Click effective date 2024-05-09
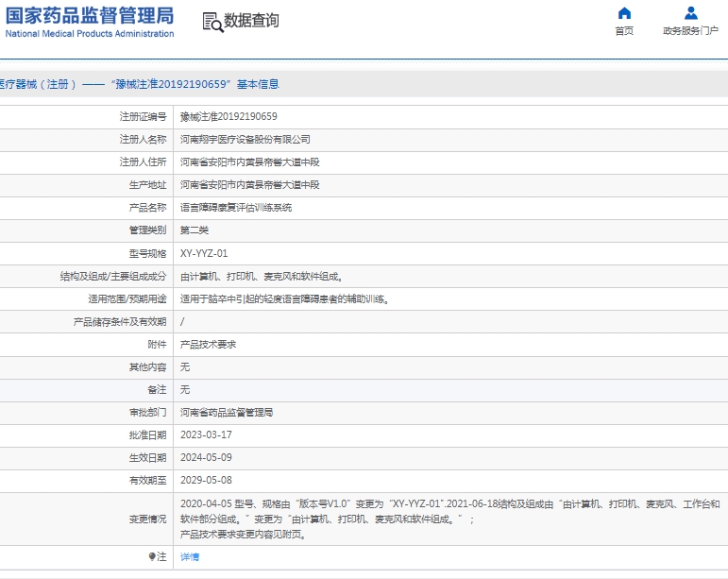 pos(206,457)
